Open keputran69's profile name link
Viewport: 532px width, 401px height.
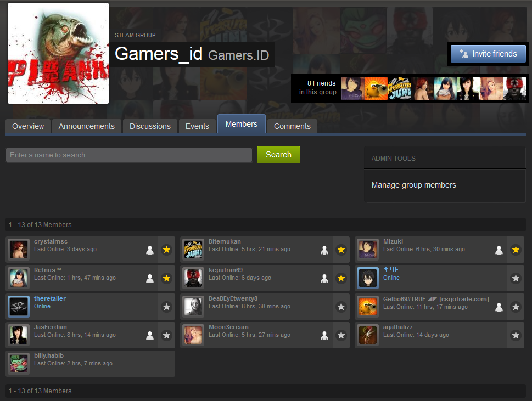click(226, 270)
